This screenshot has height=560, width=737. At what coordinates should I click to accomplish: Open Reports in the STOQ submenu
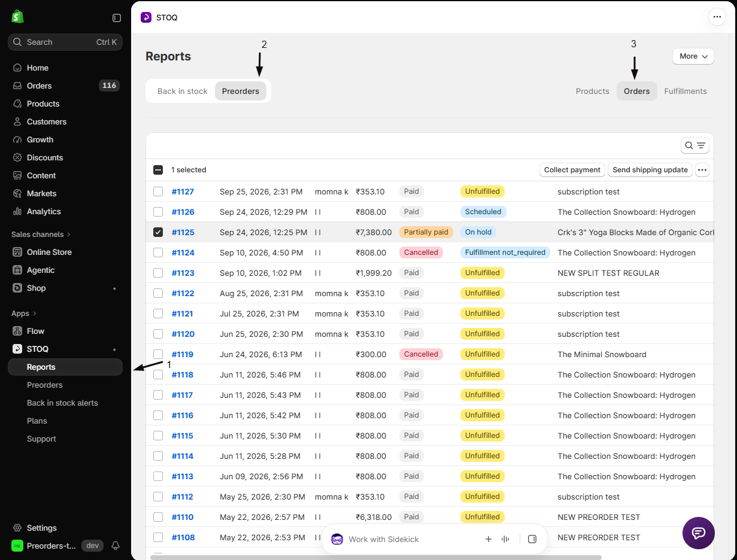pos(65,367)
